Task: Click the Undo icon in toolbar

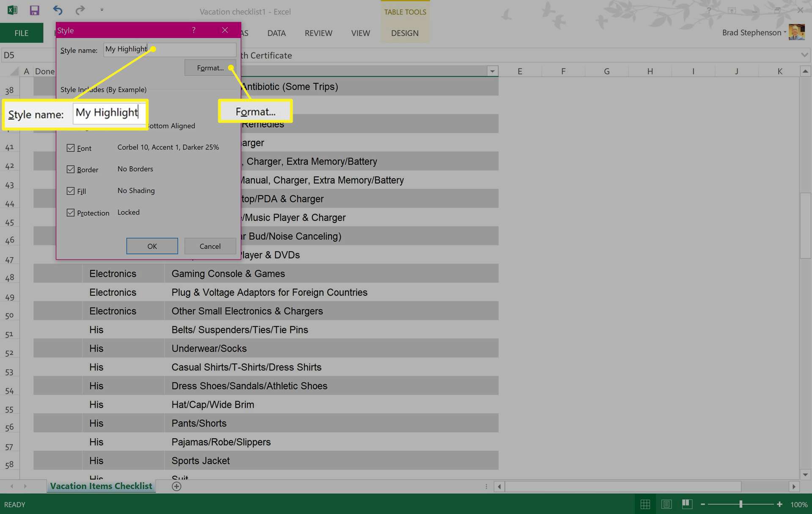Action: point(58,11)
